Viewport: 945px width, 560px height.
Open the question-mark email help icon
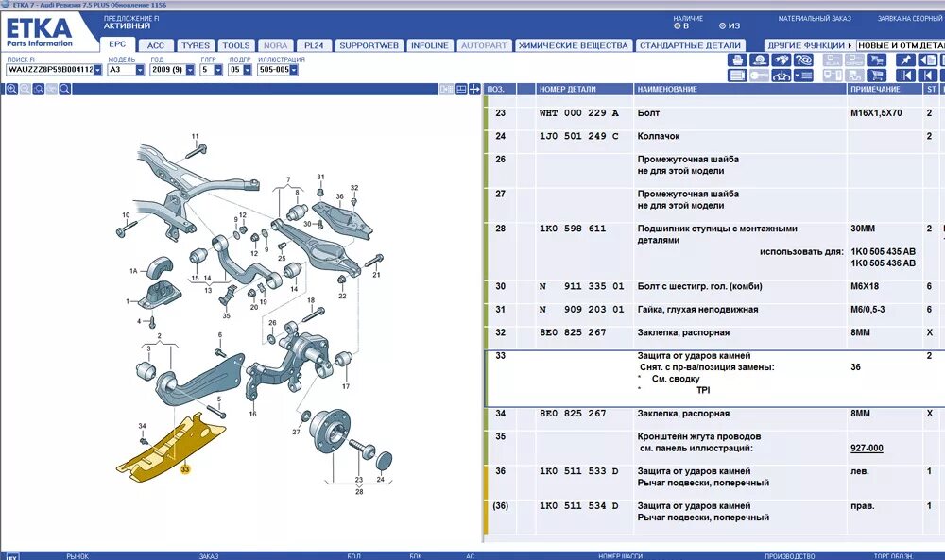click(x=803, y=59)
